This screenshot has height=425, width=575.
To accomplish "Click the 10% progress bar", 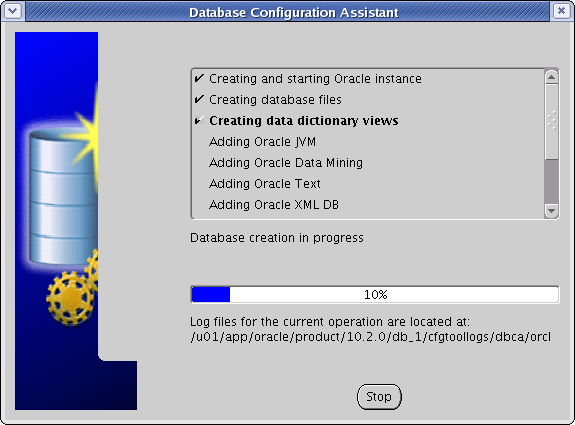I will pos(375,295).
